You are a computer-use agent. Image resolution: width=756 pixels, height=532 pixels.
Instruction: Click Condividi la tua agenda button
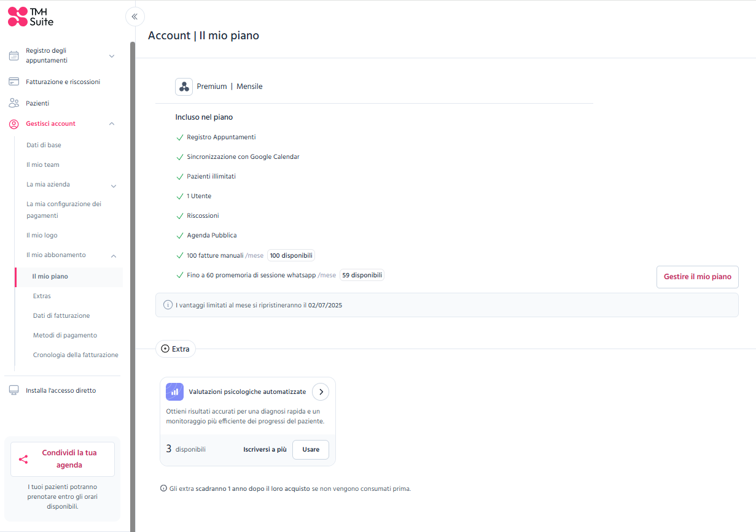tap(63, 459)
